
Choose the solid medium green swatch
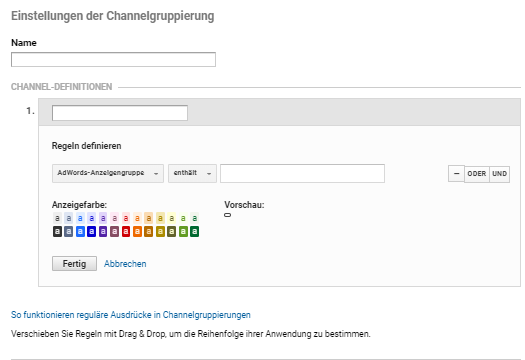(183, 231)
